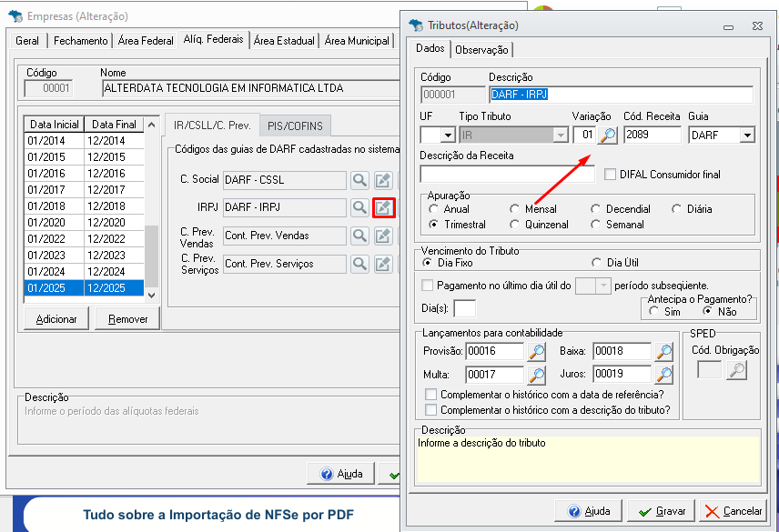This screenshot has width=779, height=532.
Task: Select the 01/2024 period row
Action: coord(84,272)
